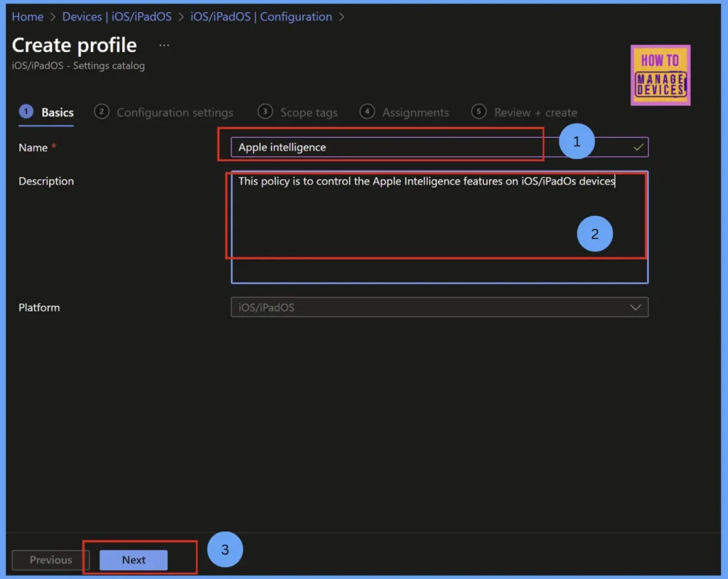The height and width of the screenshot is (579, 728).
Task: Select the Basics tab
Action: (46, 112)
